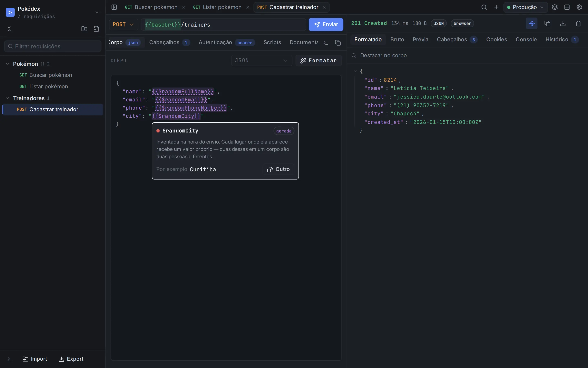Focus the Filtrar requisições search field
This screenshot has width=588, height=368.
pyautogui.click(x=53, y=46)
